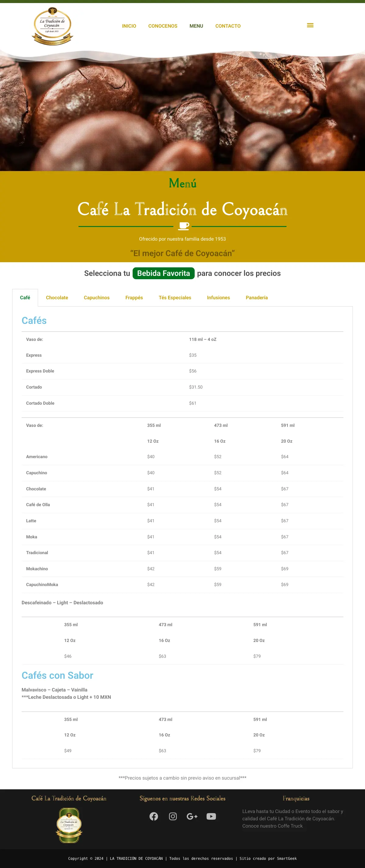This screenshot has height=868, width=365.
Task: Click the Malvavisco – Cajeta – Vainilla text
Action: tap(55, 690)
